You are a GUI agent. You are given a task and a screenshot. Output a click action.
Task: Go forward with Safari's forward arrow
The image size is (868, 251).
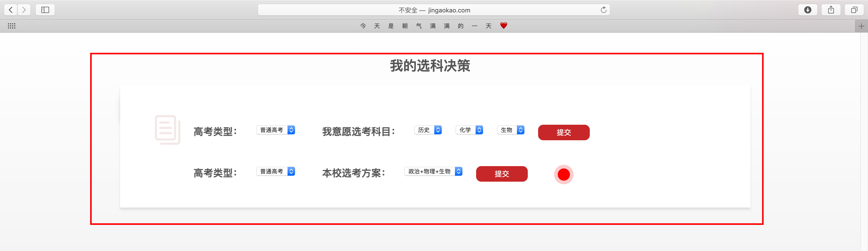pos(24,10)
